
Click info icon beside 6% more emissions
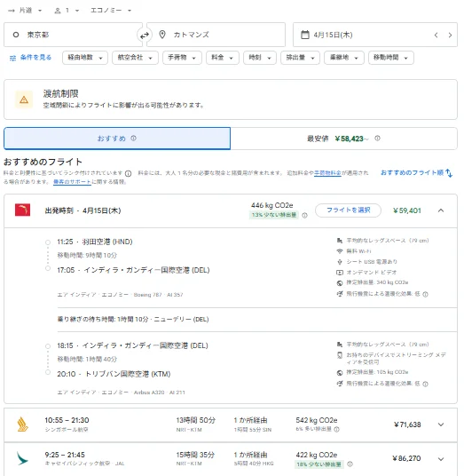[x=336, y=429]
